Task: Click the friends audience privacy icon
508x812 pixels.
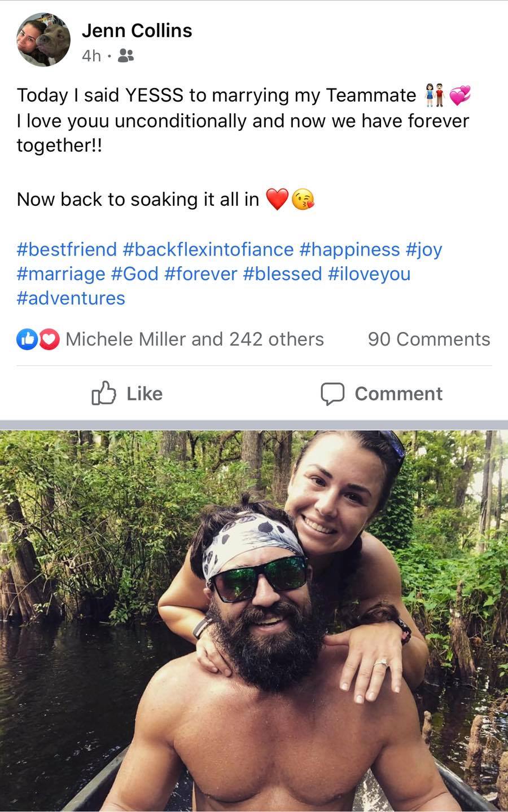Action: (x=127, y=55)
